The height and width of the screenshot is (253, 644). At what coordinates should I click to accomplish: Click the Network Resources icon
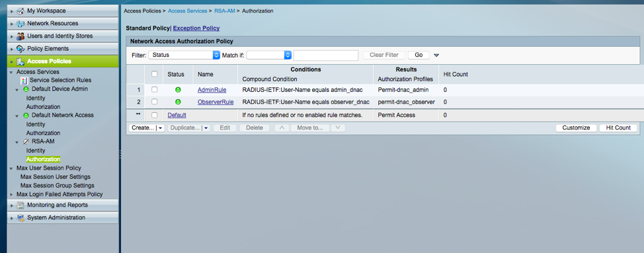[x=20, y=23]
